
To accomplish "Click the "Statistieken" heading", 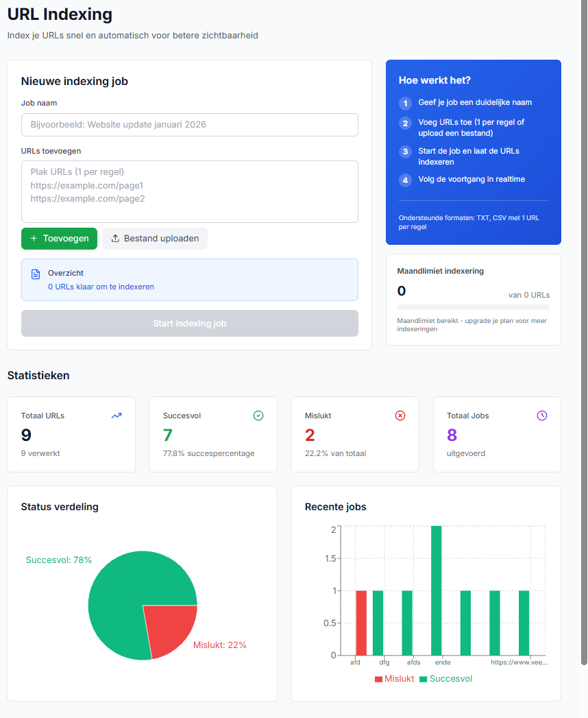I will (x=38, y=376).
